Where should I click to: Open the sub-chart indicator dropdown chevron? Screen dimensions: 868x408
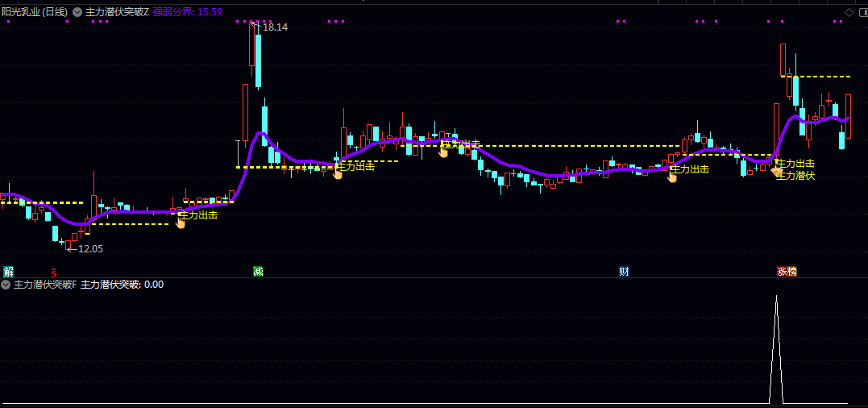pyautogui.click(x=6, y=285)
